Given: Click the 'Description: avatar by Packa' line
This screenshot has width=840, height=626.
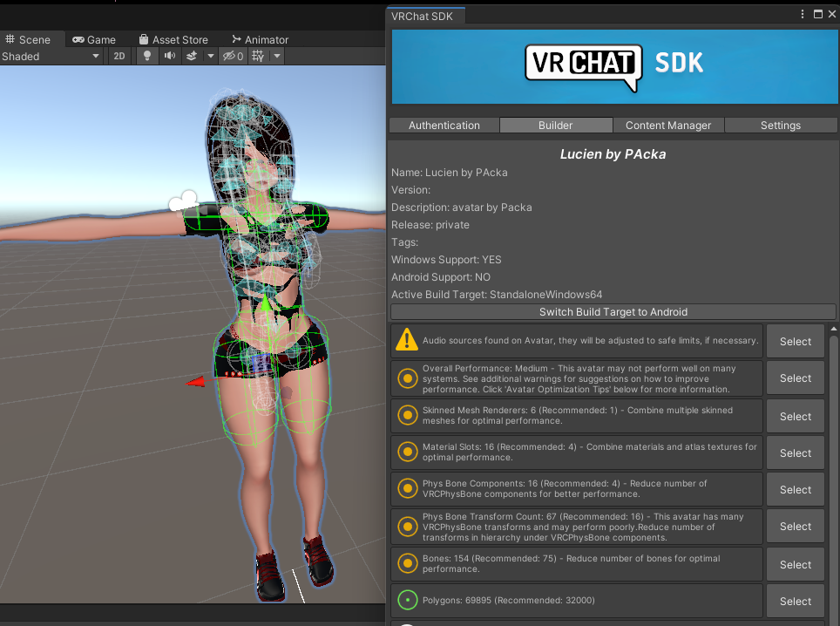Looking at the screenshot, I should coord(461,208).
